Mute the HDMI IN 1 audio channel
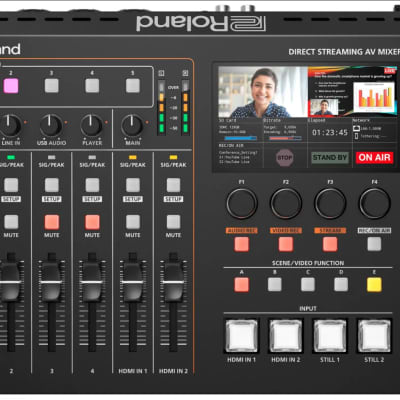Viewport: 400px width, 400px height. [x=133, y=222]
